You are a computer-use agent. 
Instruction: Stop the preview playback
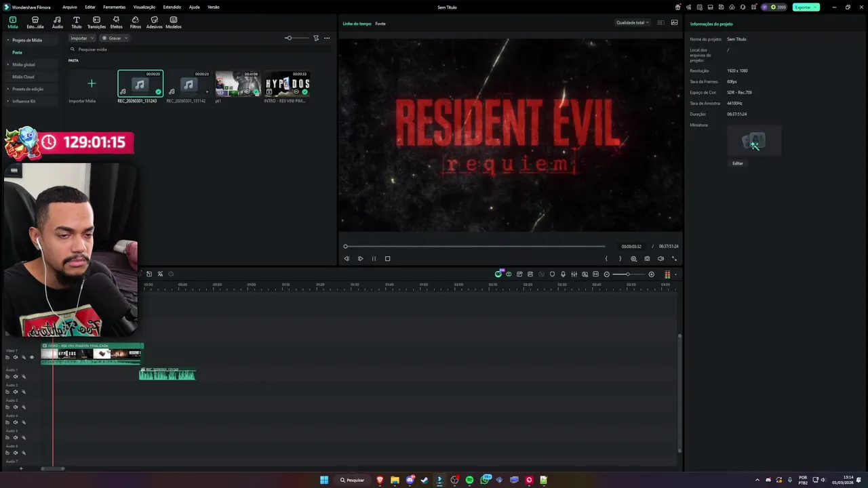pyautogui.click(x=387, y=258)
